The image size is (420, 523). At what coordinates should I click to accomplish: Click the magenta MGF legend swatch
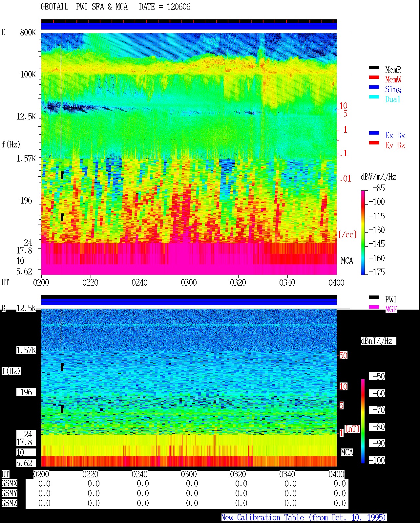pyautogui.click(x=374, y=307)
